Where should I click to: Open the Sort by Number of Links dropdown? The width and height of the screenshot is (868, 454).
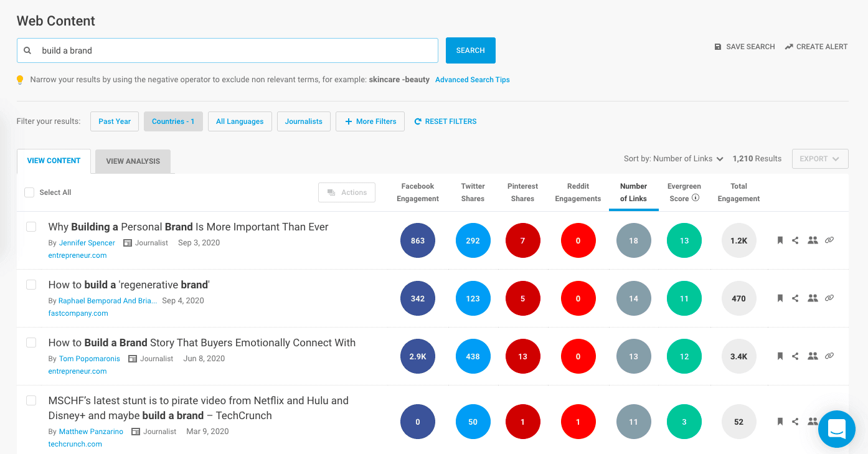(x=674, y=159)
